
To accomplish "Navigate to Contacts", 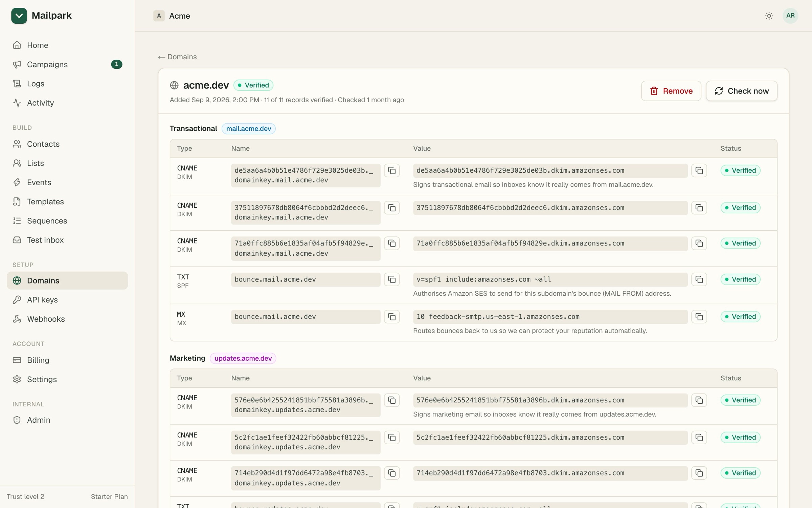I will coord(67,144).
